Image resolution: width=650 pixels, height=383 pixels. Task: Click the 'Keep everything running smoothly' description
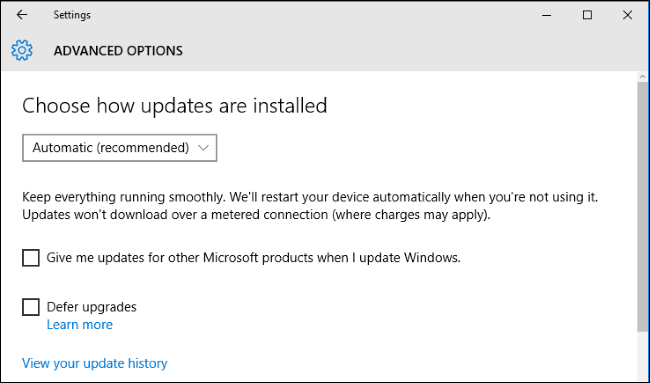pyautogui.click(x=310, y=206)
